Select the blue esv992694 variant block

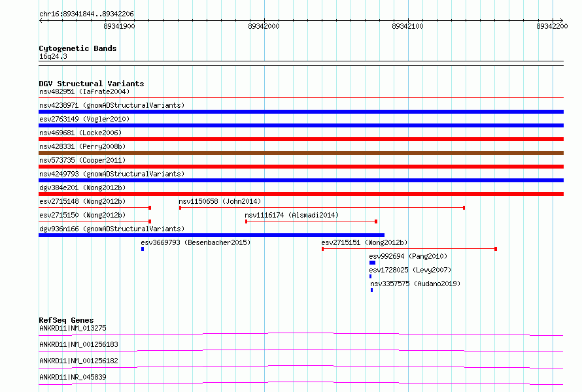point(372,263)
